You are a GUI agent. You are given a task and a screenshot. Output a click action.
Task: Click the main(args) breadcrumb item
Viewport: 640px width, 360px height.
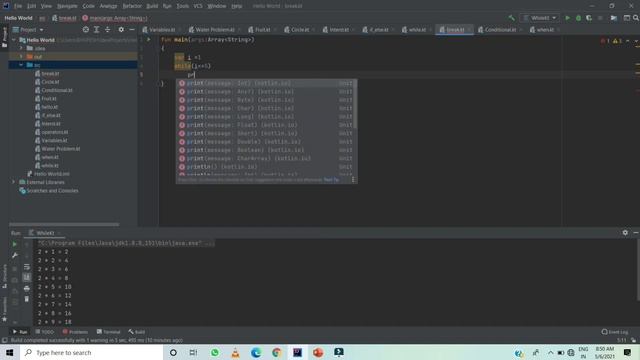(115, 18)
